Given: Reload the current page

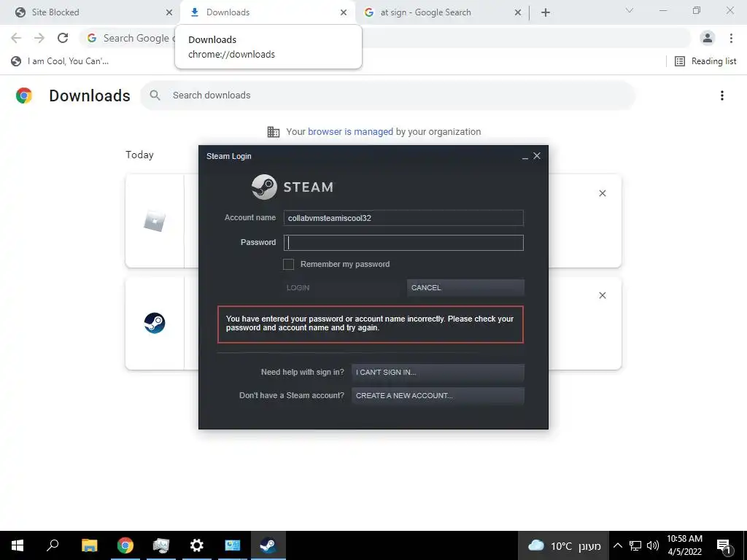Looking at the screenshot, I should pos(63,38).
